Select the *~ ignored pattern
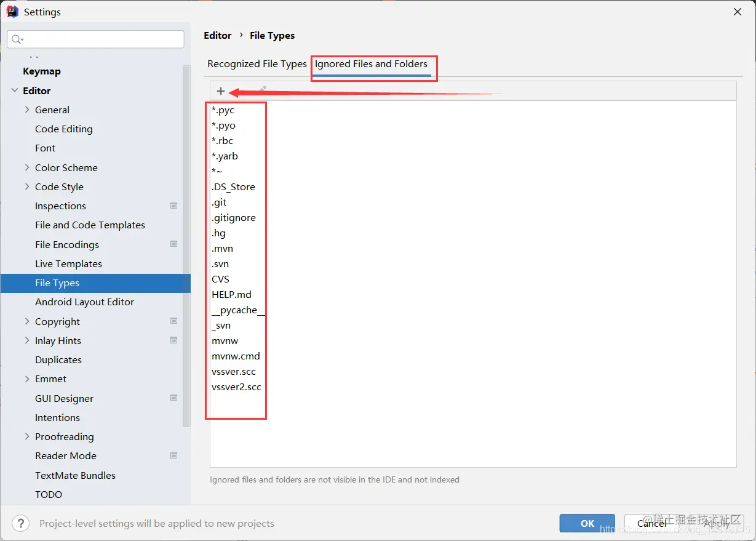Screen dimensions: 756x541 217,172
